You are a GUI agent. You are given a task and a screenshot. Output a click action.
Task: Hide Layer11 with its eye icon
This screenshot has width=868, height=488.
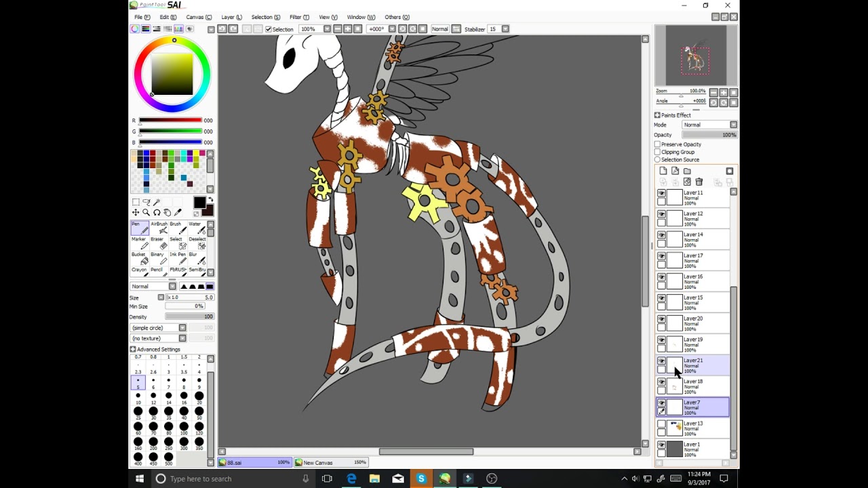661,193
